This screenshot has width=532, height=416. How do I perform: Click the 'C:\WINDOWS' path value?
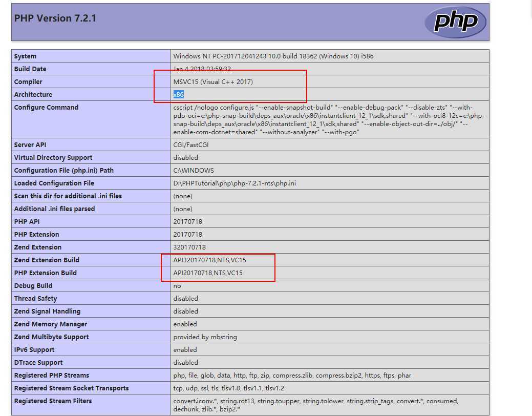[x=194, y=170]
